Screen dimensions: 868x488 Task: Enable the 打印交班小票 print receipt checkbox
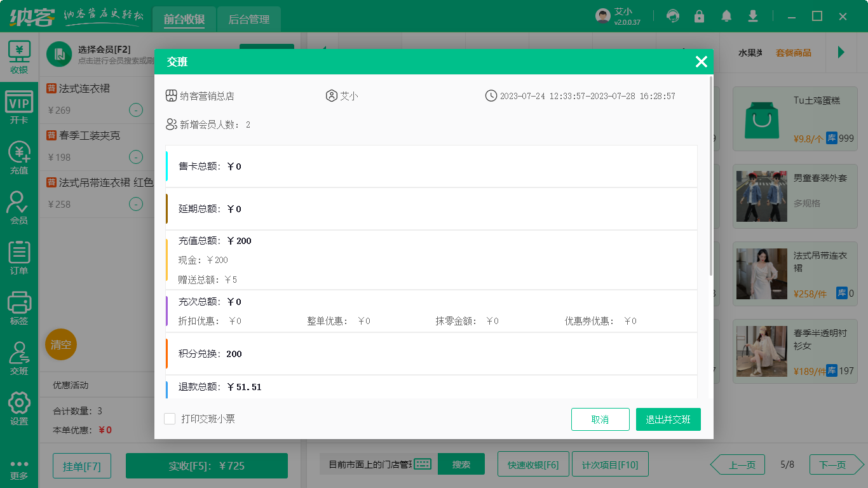click(x=170, y=419)
